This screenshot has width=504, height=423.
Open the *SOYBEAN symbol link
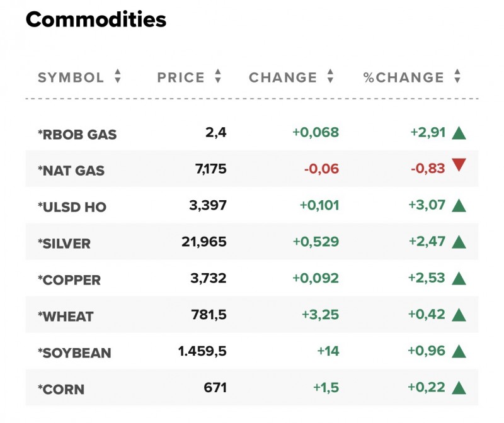click(x=74, y=353)
